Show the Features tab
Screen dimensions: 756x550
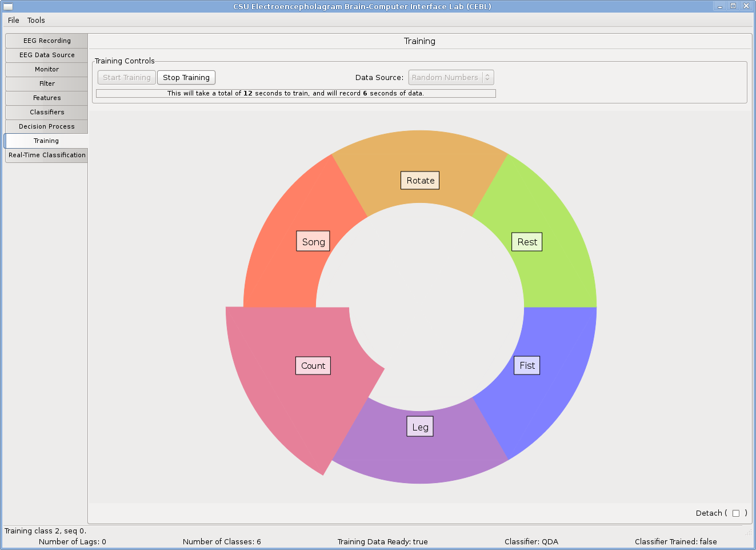tap(47, 98)
